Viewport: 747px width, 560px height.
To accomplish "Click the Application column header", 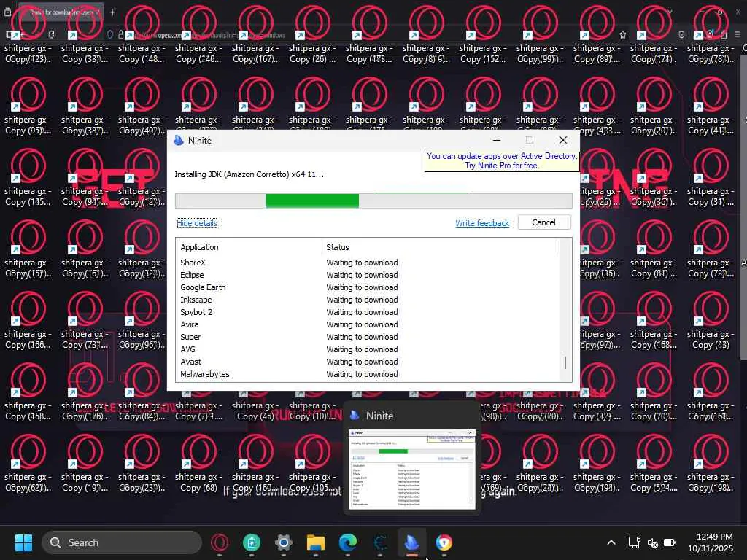I will [248, 247].
